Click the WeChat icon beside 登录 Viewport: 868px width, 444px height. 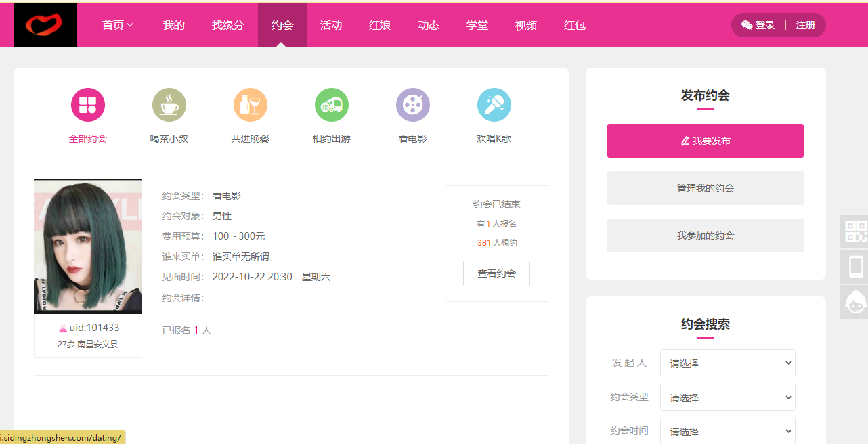(747, 25)
